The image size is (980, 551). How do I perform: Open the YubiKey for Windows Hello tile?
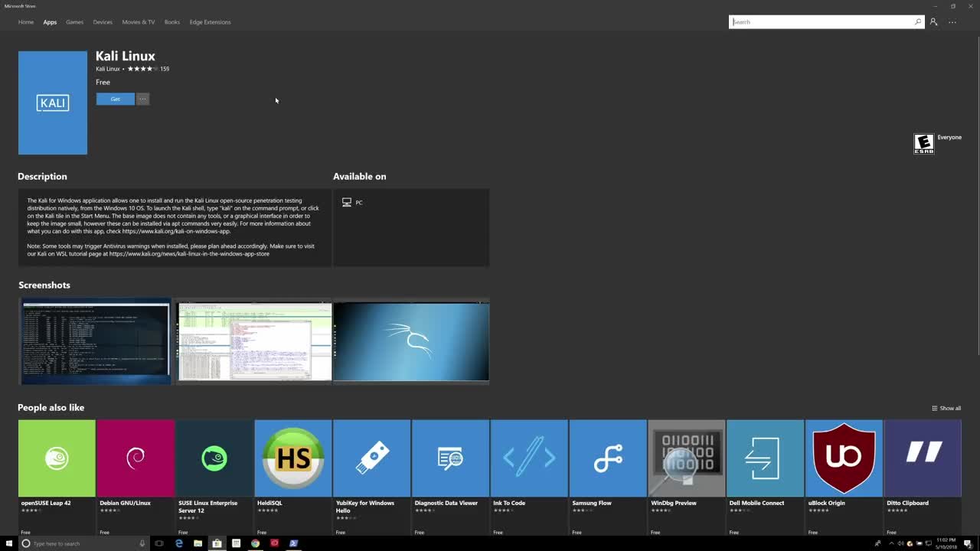point(372,478)
